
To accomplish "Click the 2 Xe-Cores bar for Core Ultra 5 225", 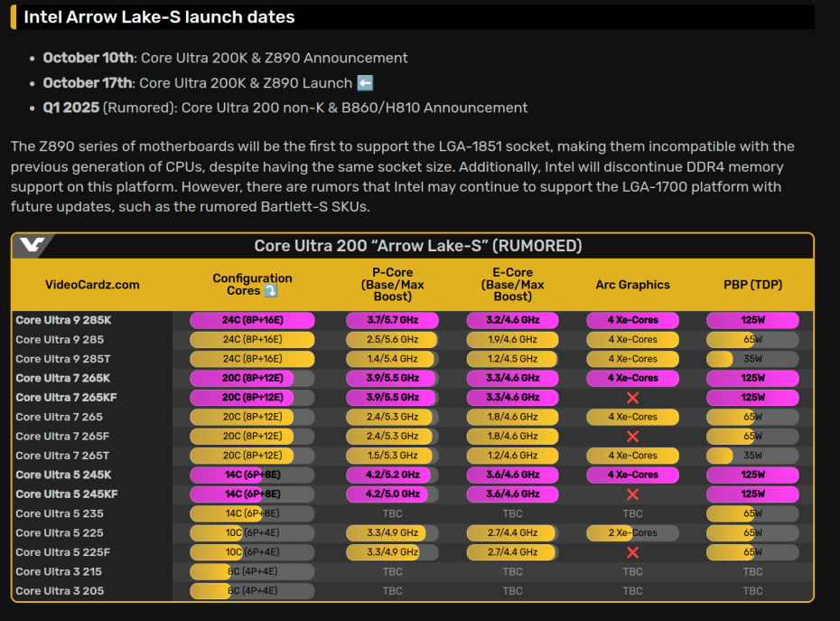I will [632, 533].
